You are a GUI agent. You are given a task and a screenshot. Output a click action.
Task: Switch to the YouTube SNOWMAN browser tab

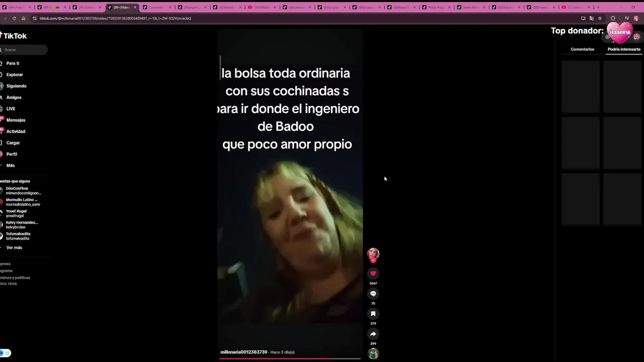coord(262,7)
